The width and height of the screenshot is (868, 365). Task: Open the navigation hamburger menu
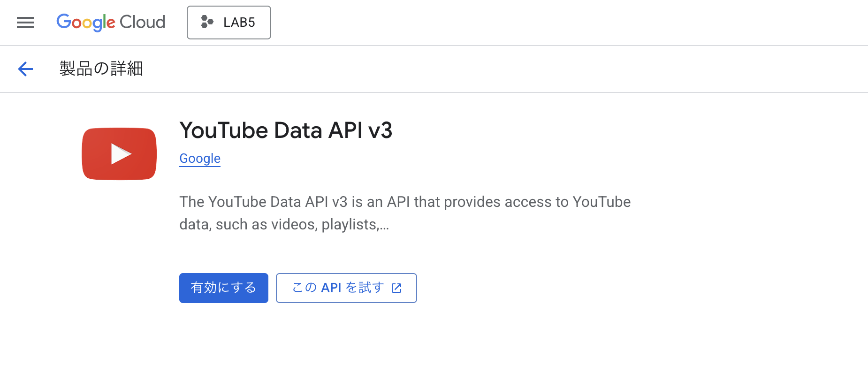point(25,22)
